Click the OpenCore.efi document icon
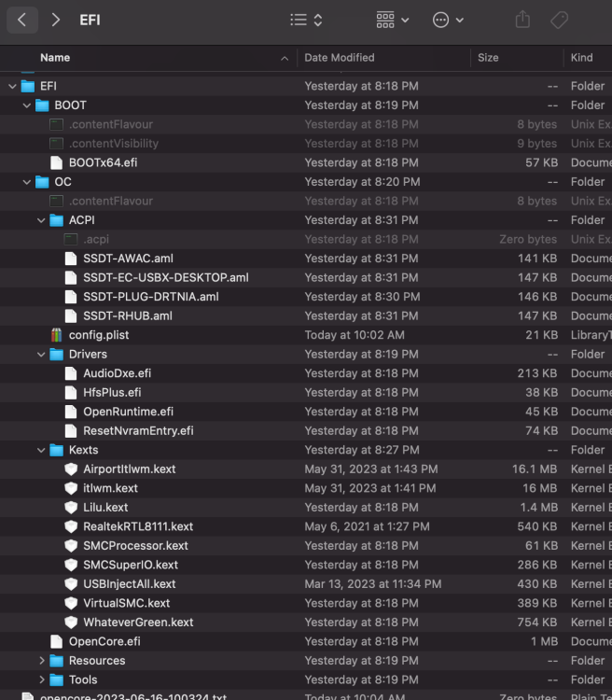Image resolution: width=612 pixels, height=700 pixels. click(x=56, y=641)
